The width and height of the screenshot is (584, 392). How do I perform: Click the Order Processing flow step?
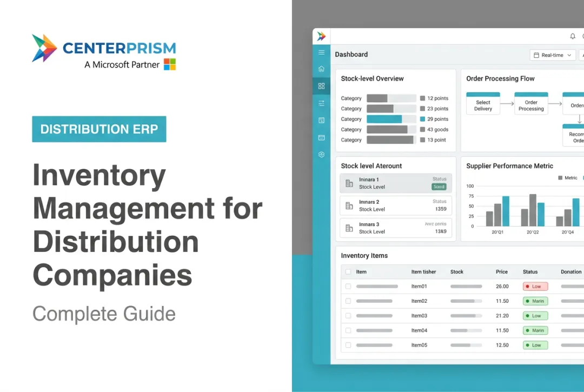531,103
